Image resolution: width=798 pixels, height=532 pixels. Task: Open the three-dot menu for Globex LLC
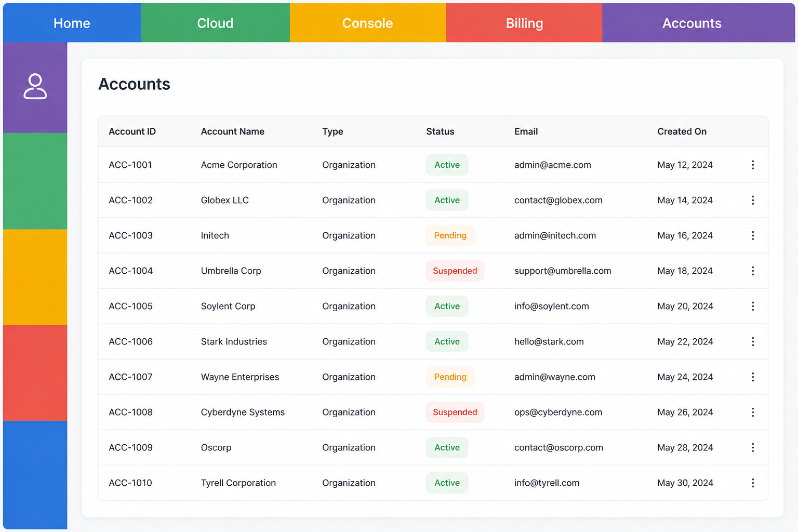[x=753, y=200]
